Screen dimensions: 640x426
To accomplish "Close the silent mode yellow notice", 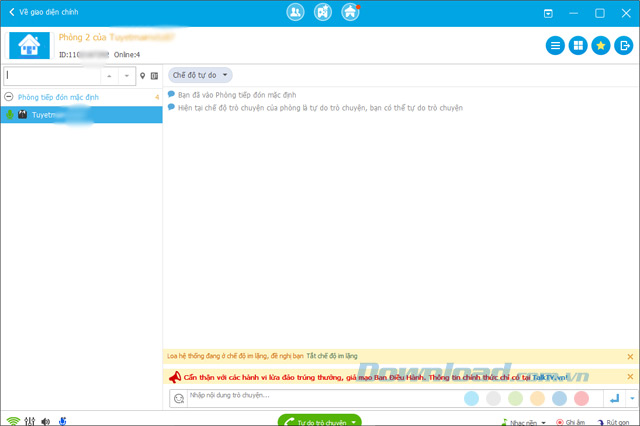I will point(630,357).
